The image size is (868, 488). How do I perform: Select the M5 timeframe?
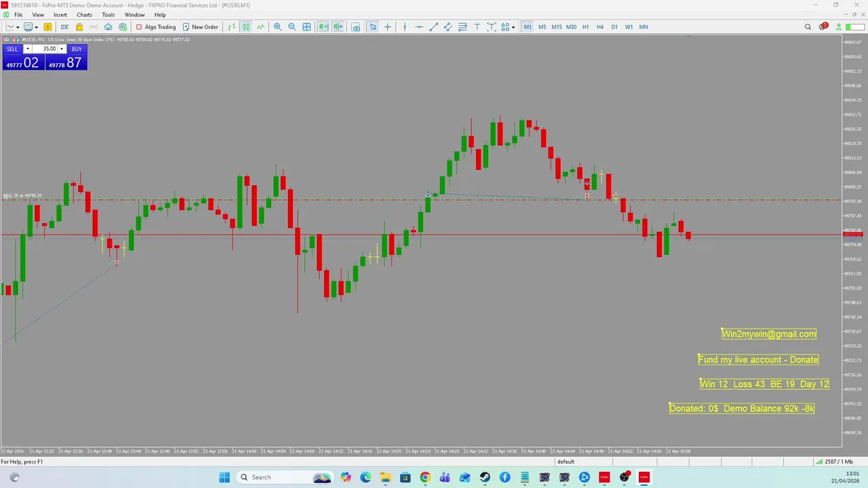coord(542,27)
